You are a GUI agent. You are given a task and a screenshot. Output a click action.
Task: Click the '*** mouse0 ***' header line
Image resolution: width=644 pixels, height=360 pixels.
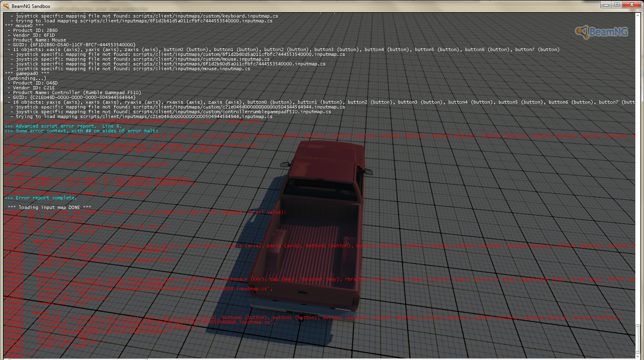[x=24, y=26]
